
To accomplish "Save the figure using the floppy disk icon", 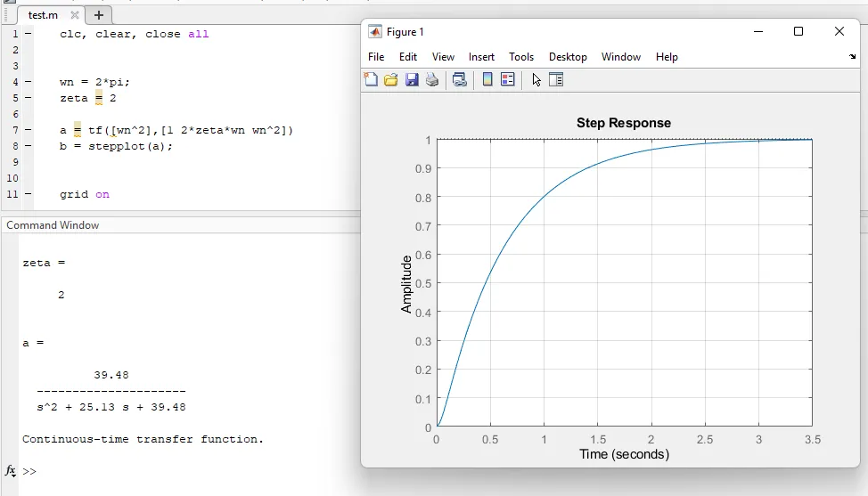I will [x=412, y=80].
